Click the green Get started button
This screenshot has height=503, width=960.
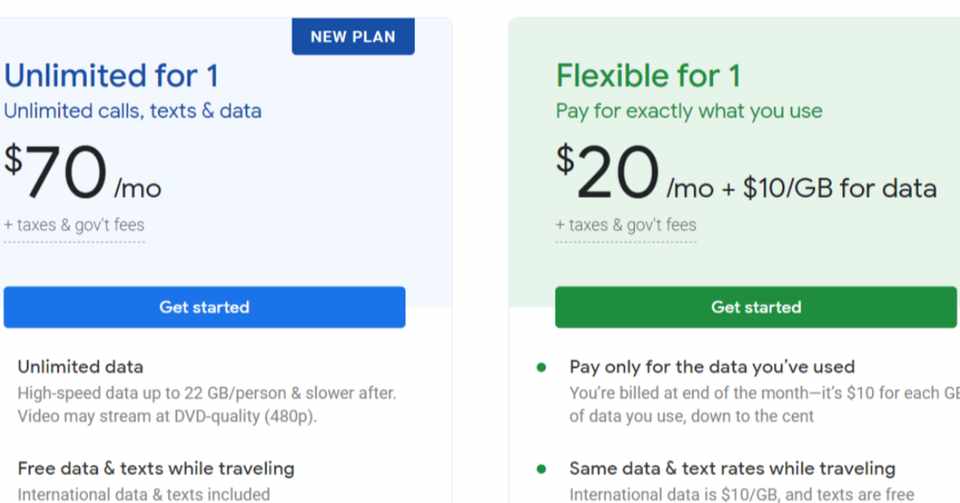pos(755,307)
